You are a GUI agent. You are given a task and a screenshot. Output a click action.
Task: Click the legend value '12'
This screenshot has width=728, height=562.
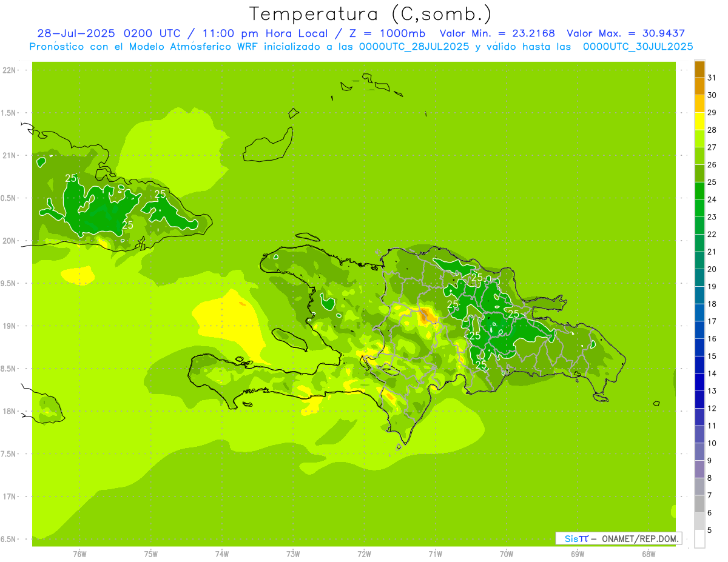712,408
